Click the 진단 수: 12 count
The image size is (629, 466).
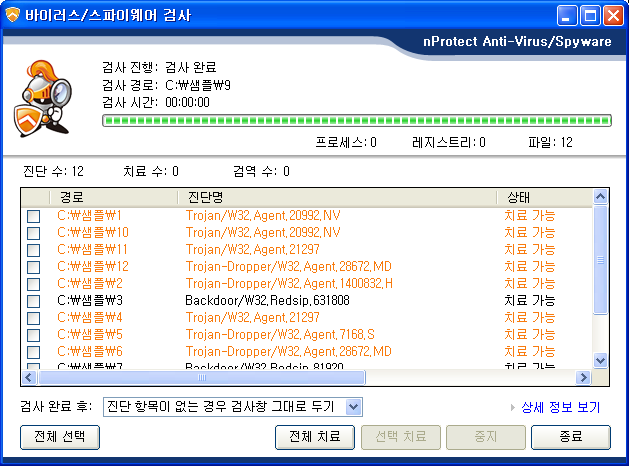tap(53, 171)
